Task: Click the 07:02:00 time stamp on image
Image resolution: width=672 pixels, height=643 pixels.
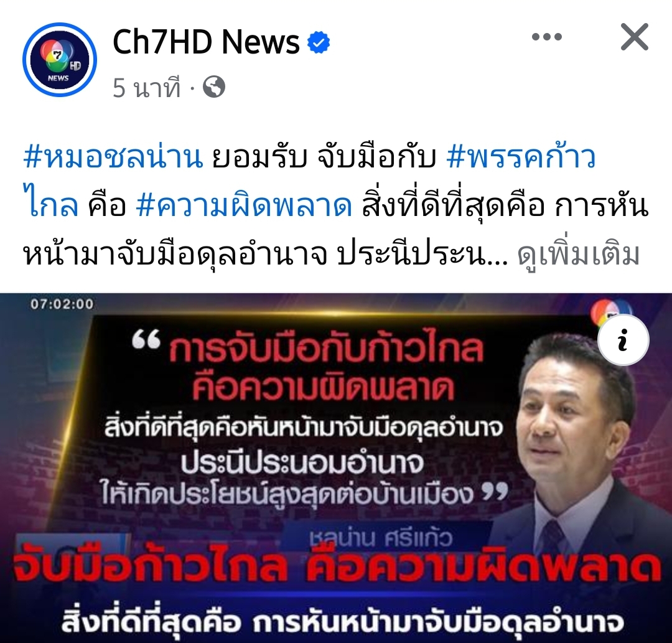Action: 62,304
